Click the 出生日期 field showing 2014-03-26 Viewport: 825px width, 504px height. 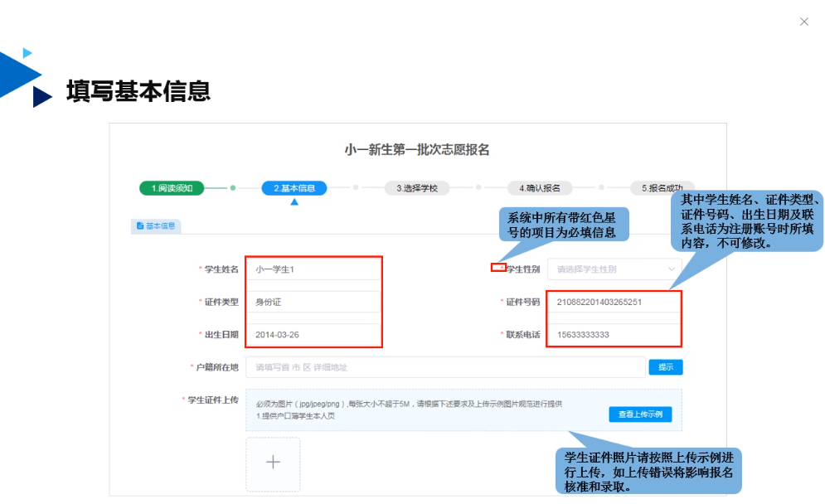pos(313,334)
